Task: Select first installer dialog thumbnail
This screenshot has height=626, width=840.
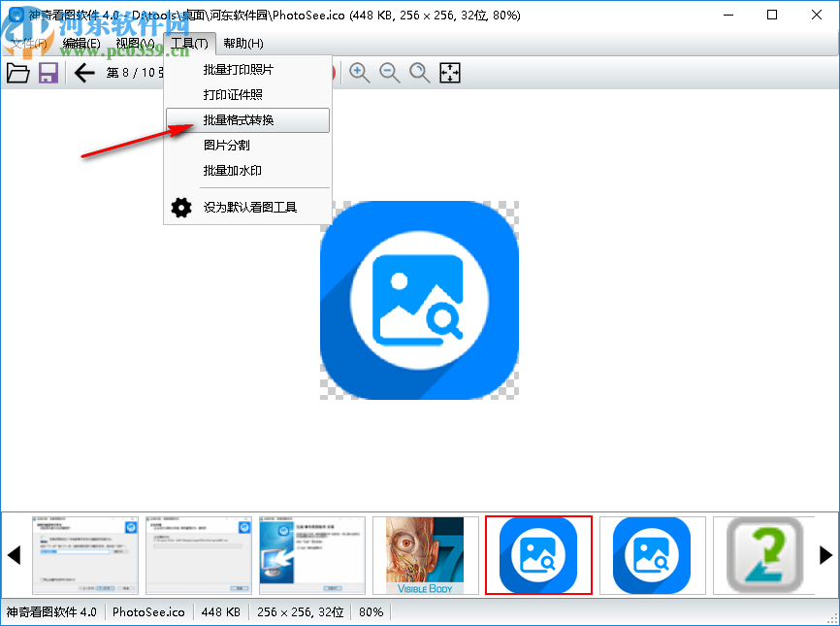Action: click(85, 555)
